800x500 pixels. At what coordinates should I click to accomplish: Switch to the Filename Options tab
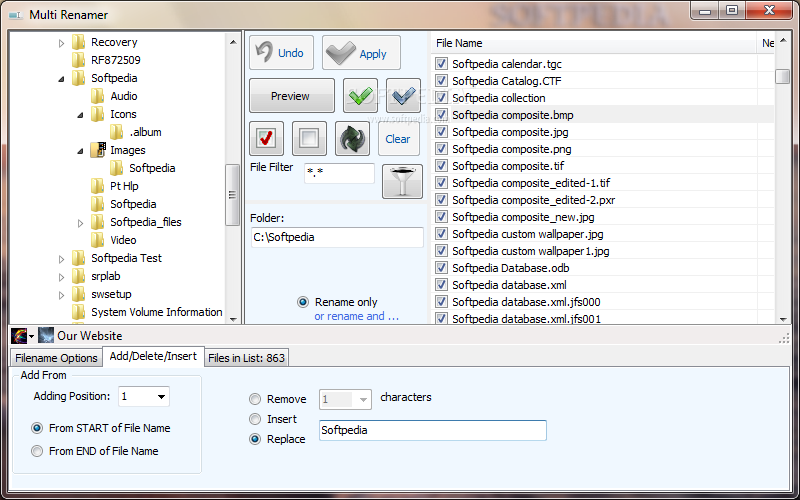click(56, 358)
